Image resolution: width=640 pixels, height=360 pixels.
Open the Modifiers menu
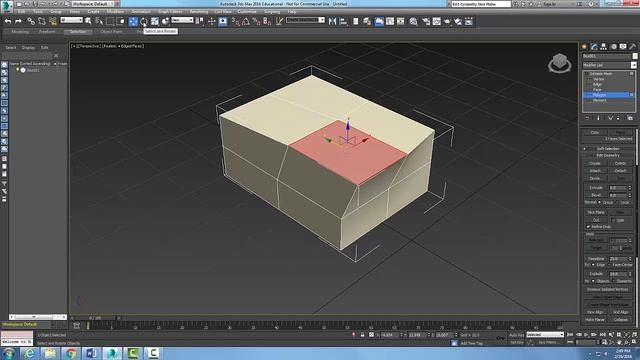tap(115, 11)
